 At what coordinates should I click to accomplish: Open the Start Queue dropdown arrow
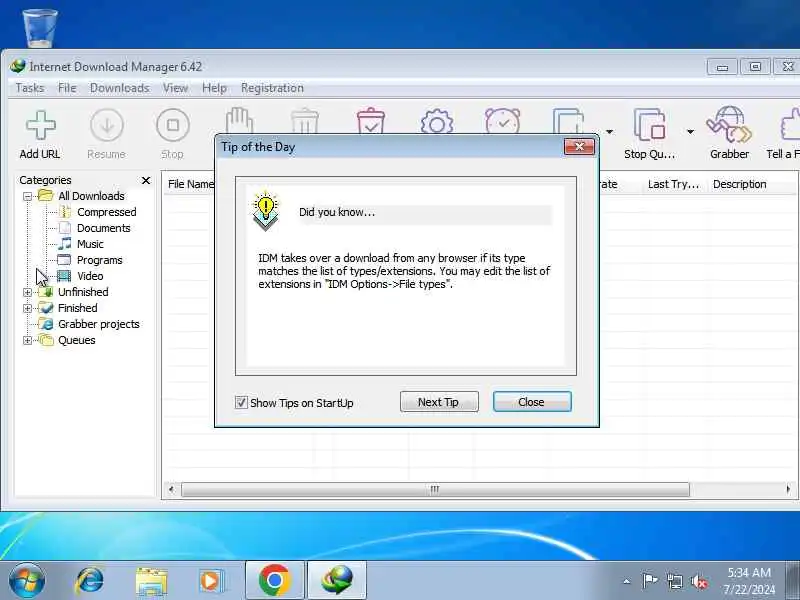coord(609,132)
